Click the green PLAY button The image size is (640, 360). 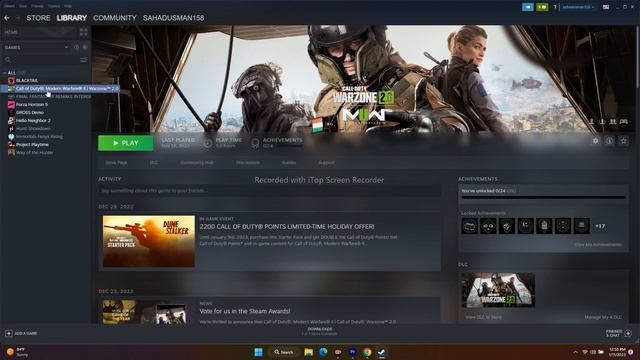tap(126, 143)
